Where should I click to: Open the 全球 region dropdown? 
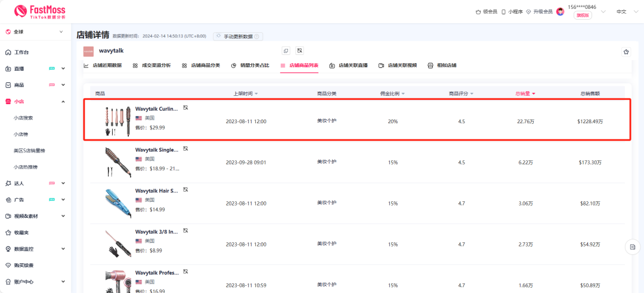coord(35,32)
